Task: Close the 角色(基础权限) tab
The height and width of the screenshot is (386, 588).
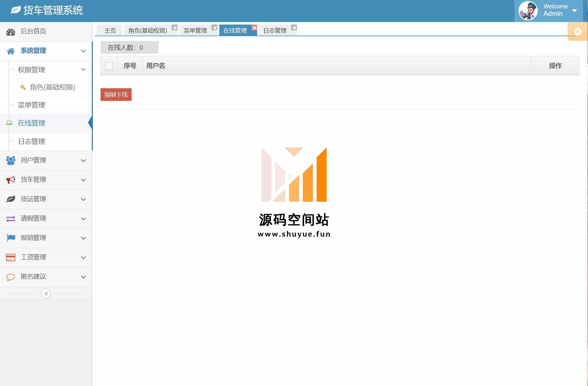Action: tap(175, 28)
